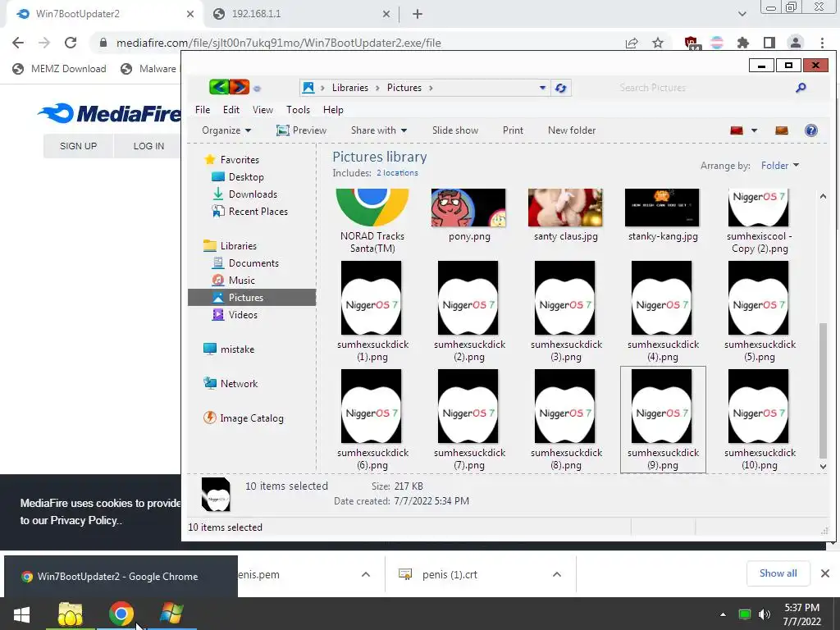The width and height of the screenshot is (840, 630).
Task: Expand the .crt download item options
Action: (x=557, y=574)
